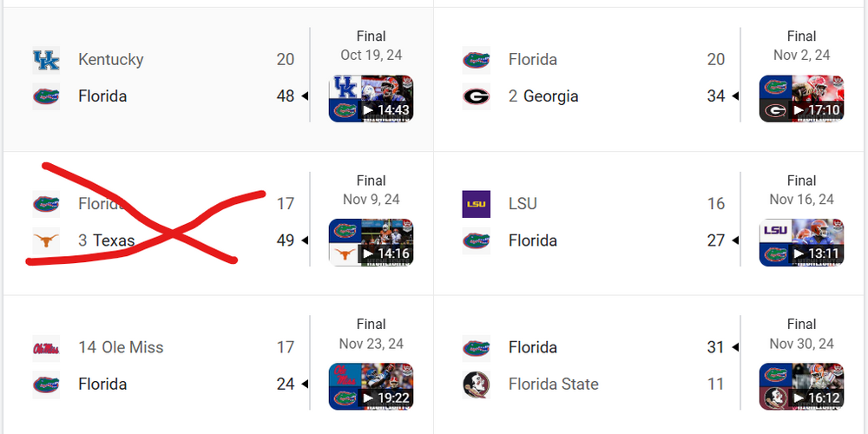Open the Nov 16, 24 final game details

click(801, 190)
